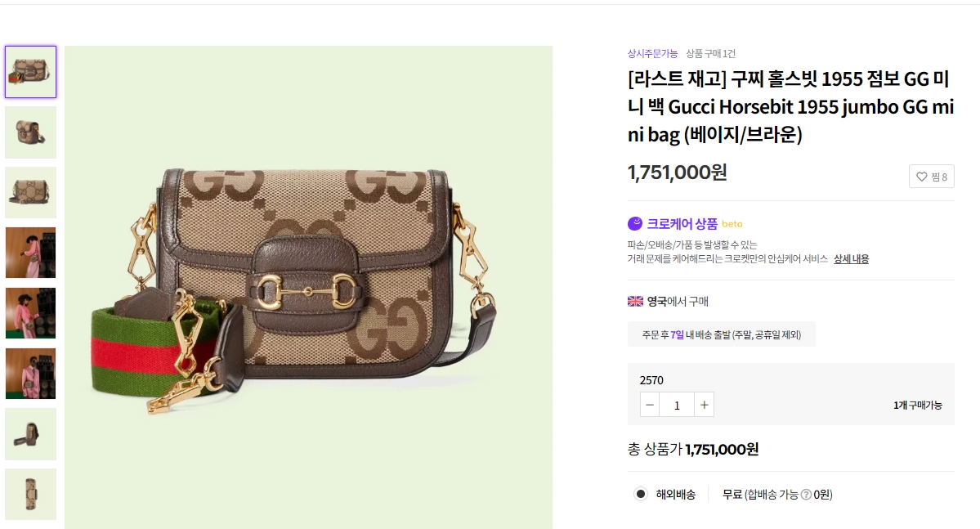Select the seventh side-view bag thumbnail

point(30,434)
